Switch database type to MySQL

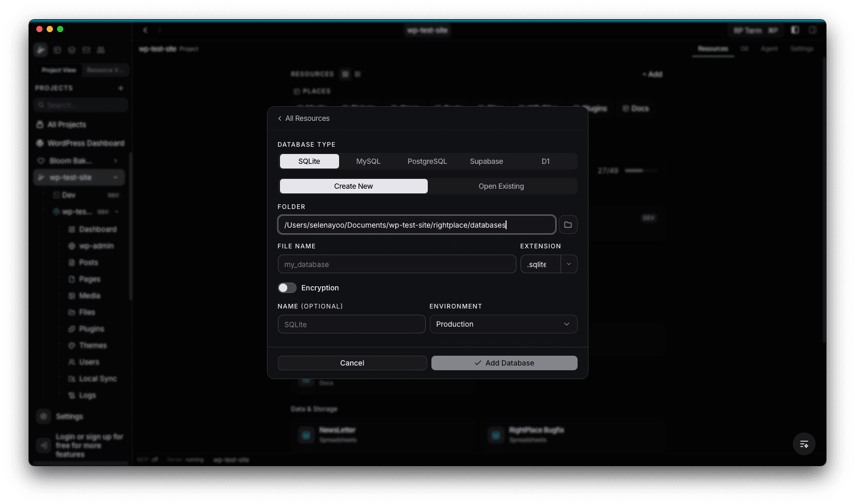click(368, 161)
